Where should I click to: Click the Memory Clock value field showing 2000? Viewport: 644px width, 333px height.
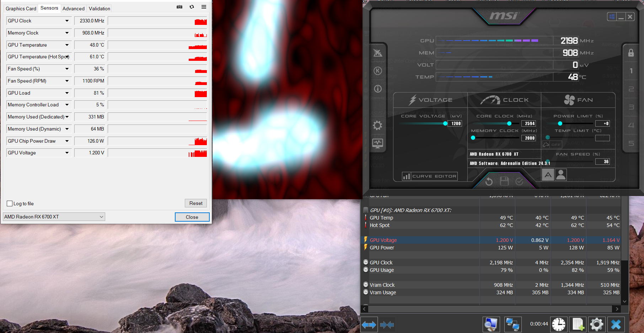point(528,138)
